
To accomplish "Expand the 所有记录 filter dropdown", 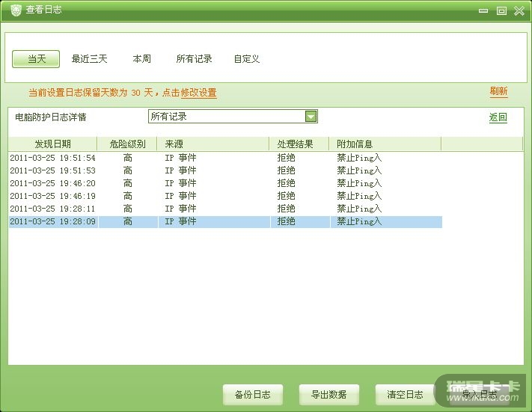I will (x=311, y=116).
